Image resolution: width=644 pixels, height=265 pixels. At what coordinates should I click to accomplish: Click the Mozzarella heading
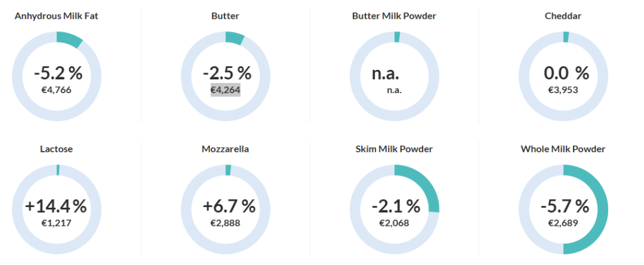(225, 149)
